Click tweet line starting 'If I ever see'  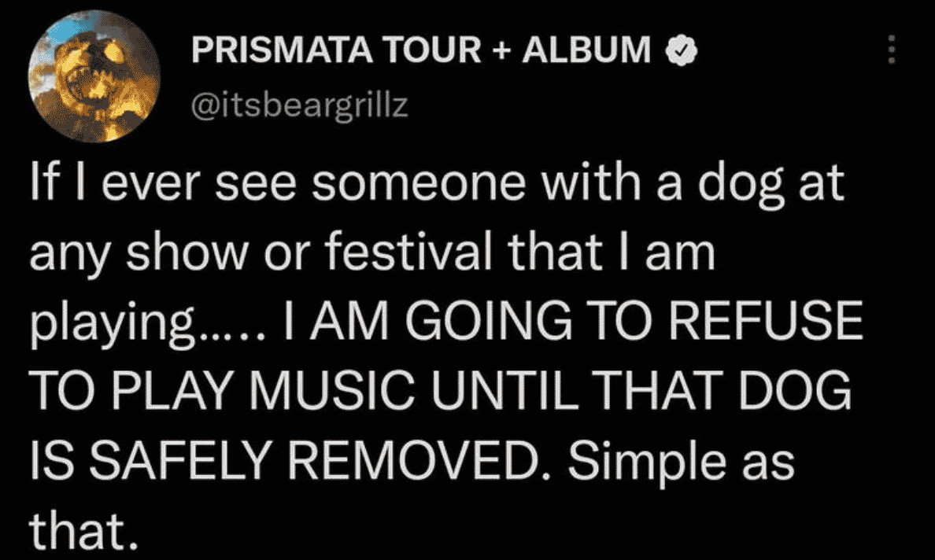437,183
